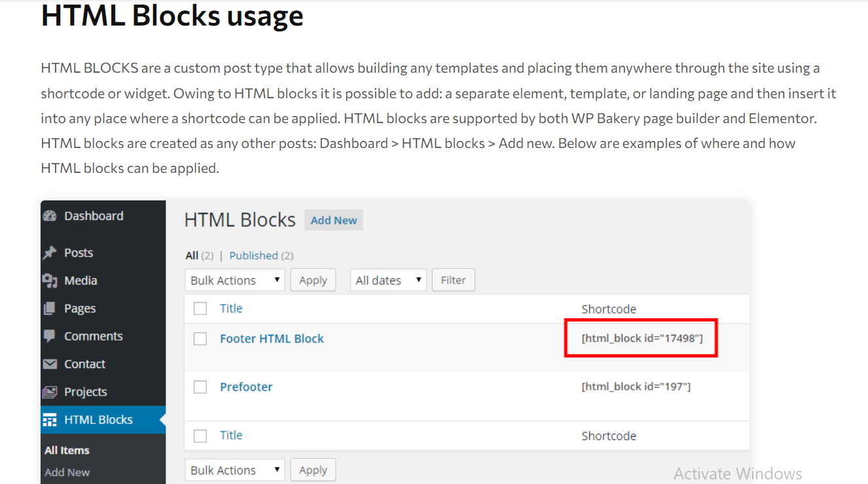Click the Contact envelope icon

pyautogui.click(x=50, y=364)
